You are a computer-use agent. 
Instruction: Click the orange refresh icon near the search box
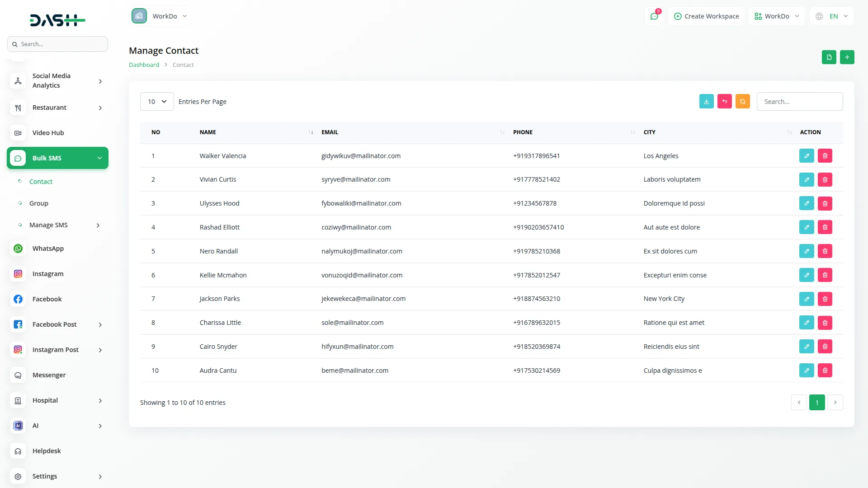(742, 101)
